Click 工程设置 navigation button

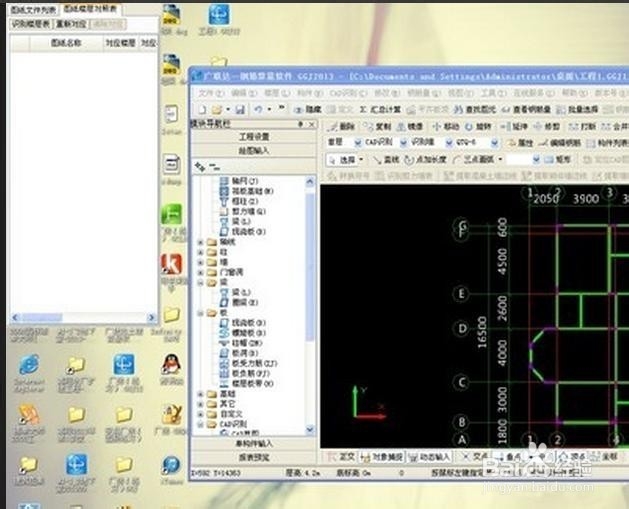pos(254,137)
